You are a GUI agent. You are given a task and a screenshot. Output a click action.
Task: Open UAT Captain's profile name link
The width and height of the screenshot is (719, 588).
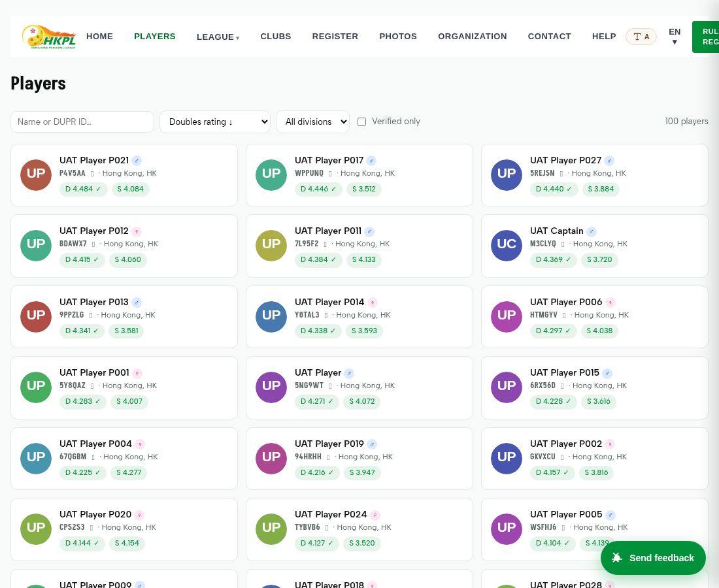click(x=557, y=231)
